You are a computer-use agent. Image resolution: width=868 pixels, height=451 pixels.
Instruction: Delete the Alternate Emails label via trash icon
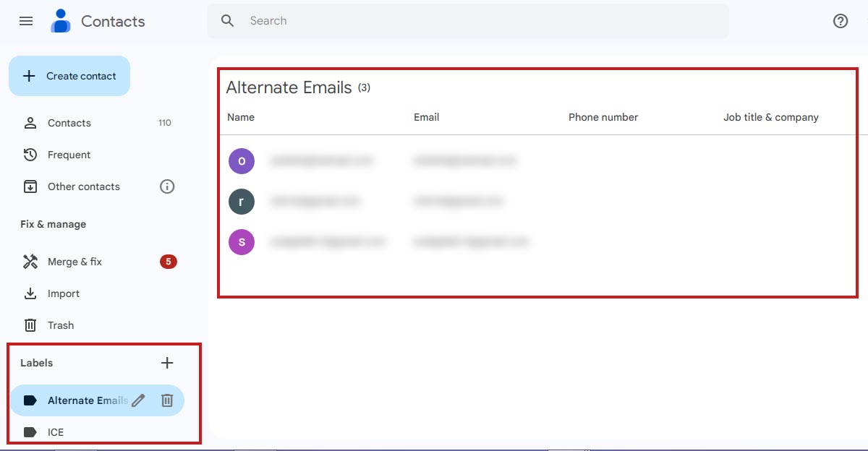click(167, 400)
